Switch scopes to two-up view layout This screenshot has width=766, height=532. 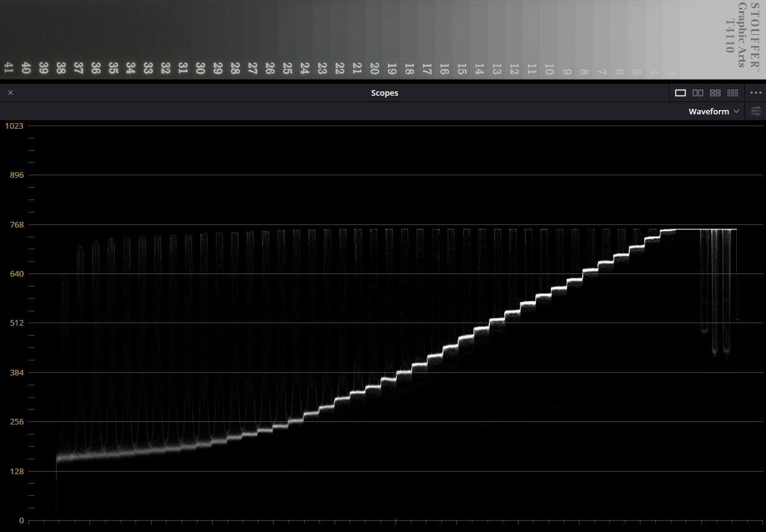point(698,93)
